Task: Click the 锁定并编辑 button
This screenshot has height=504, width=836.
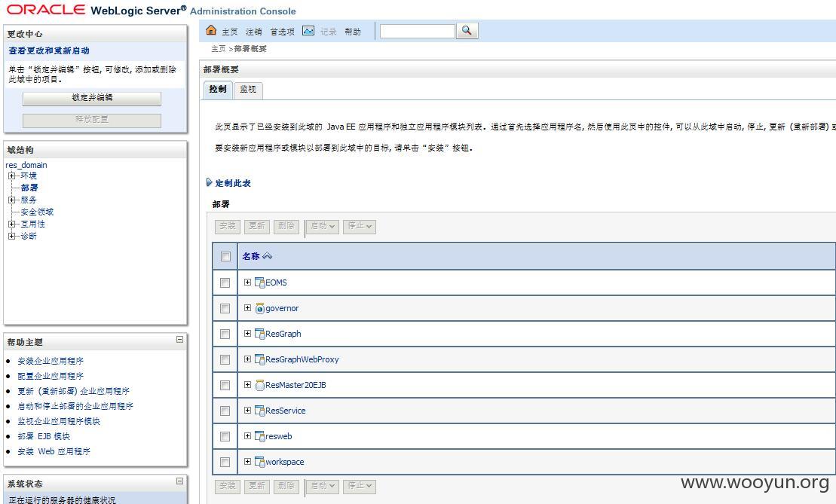Action: tap(92, 98)
